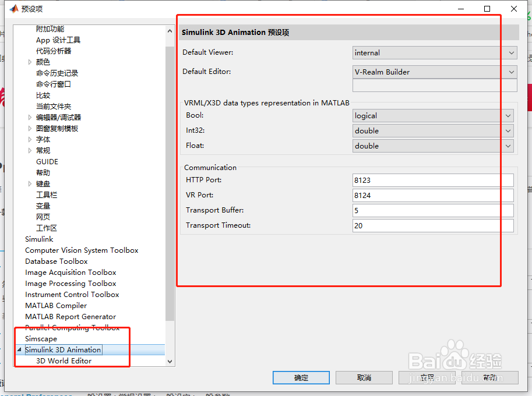Select 比较 in the tree
This screenshot has width=532, height=396.
coord(43,96)
